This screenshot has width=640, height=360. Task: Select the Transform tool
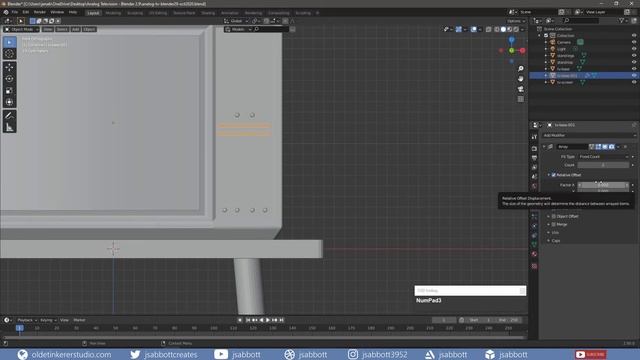click(9, 102)
